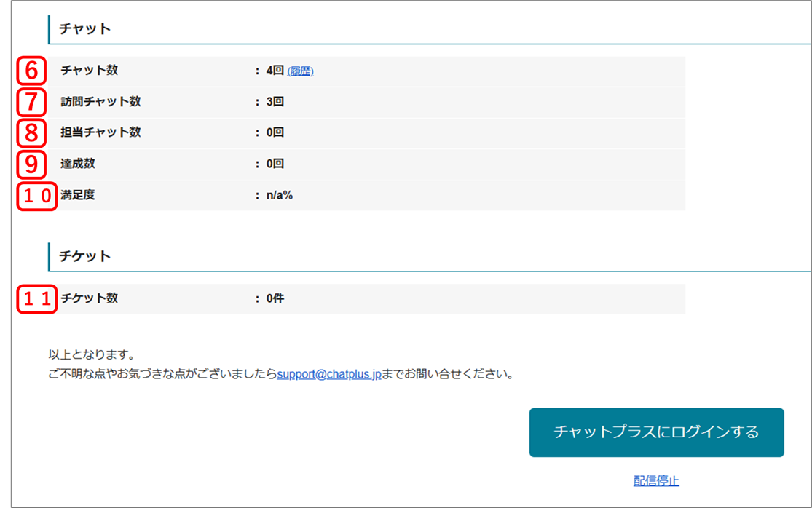Click the チャット数 row label
The width and height of the screenshot is (812, 508).
[89, 71]
